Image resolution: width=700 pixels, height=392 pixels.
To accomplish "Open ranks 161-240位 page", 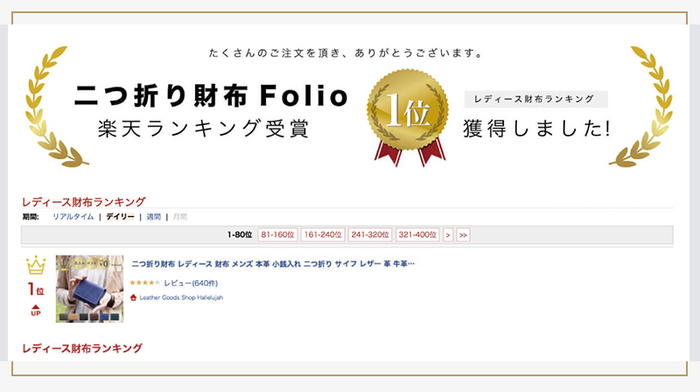I will pyautogui.click(x=323, y=235).
